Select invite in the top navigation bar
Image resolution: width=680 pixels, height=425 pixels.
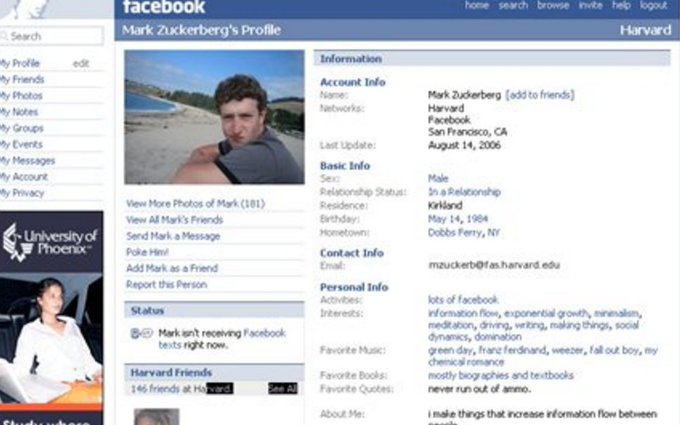point(590,6)
